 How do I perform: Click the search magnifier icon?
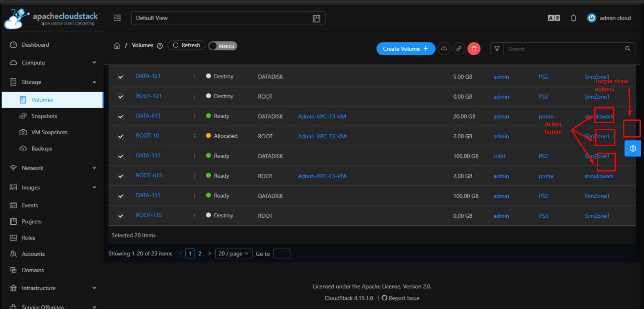(628, 49)
